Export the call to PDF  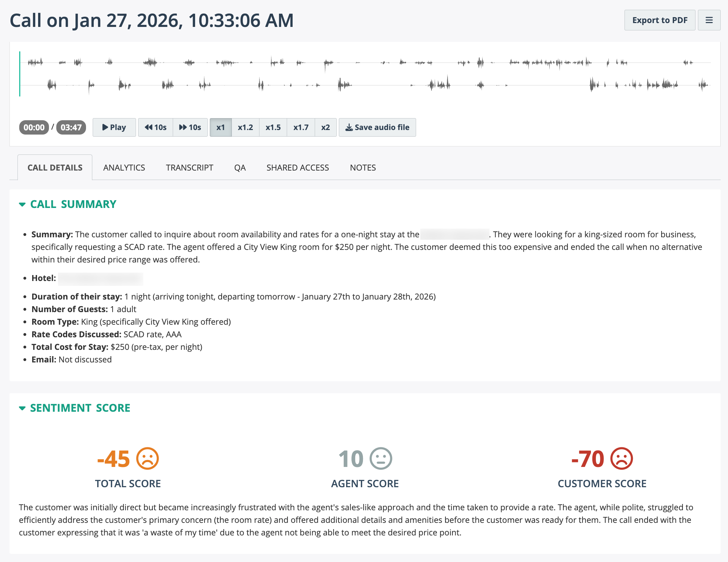[x=659, y=20]
